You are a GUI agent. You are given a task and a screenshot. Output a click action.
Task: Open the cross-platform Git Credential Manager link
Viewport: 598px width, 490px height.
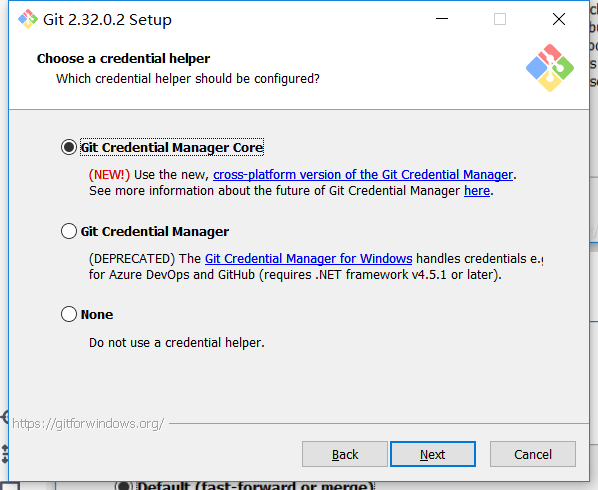tap(363, 175)
